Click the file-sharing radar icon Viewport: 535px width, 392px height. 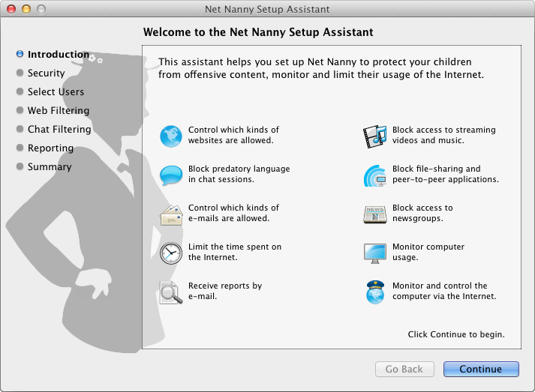[x=374, y=175]
